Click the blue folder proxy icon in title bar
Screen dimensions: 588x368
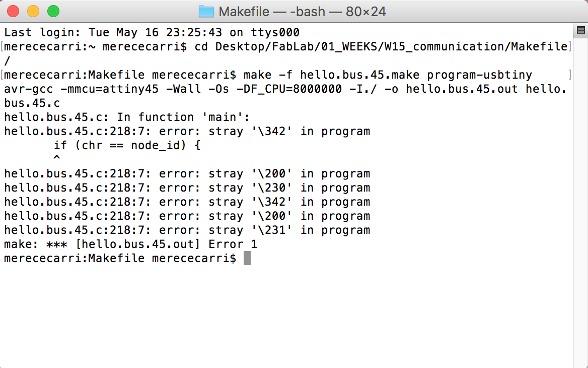coord(206,12)
